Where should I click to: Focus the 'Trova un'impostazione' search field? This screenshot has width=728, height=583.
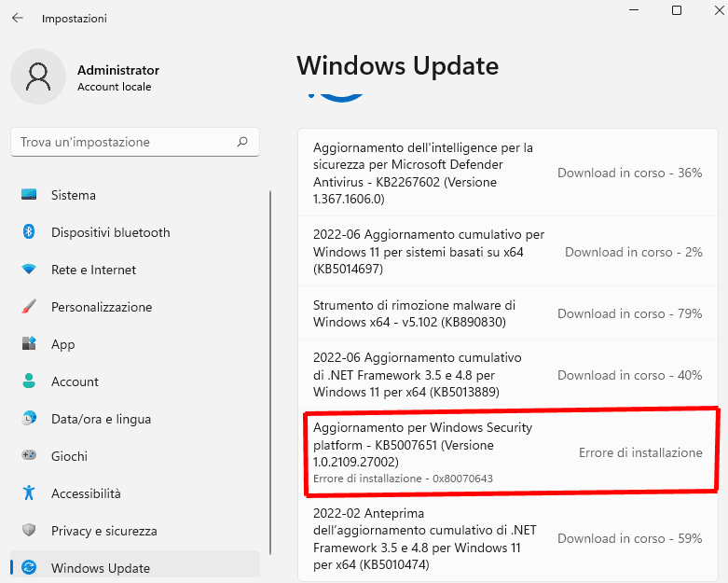(x=135, y=142)
